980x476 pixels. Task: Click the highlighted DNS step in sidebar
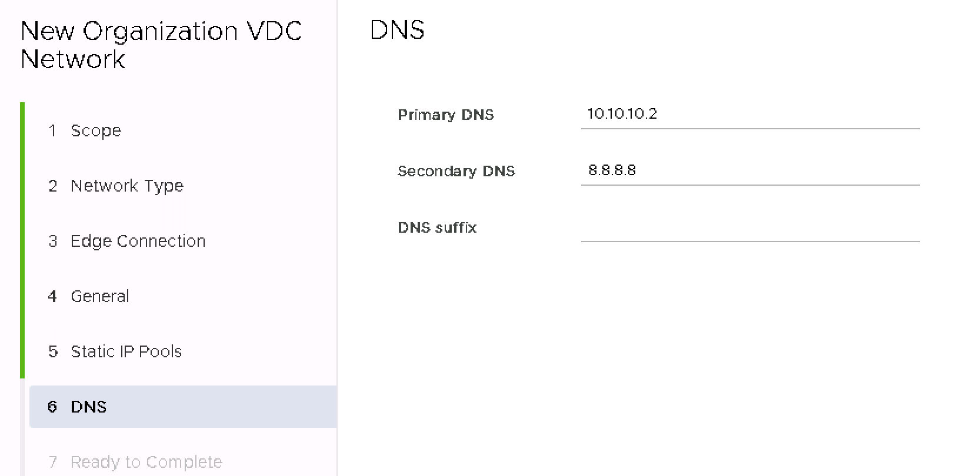tap(88, 407)
